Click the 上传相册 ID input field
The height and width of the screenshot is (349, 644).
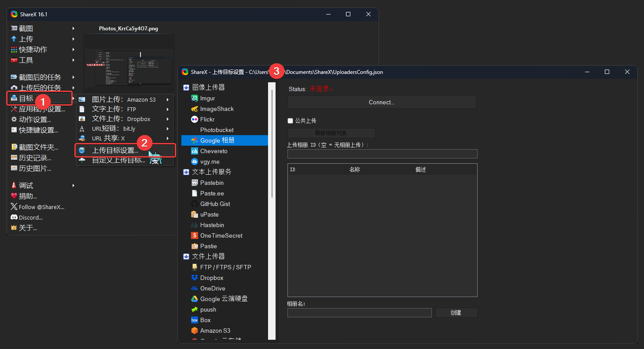[383, 154]
